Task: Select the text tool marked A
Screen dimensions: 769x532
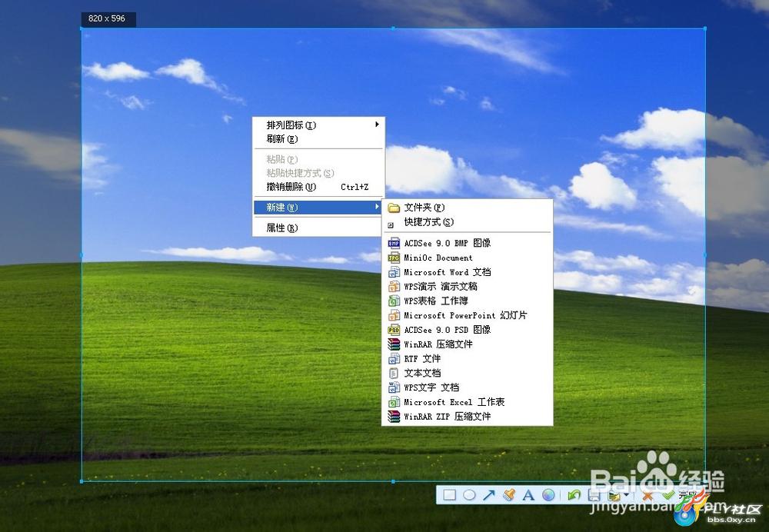Action: (528, 495)
